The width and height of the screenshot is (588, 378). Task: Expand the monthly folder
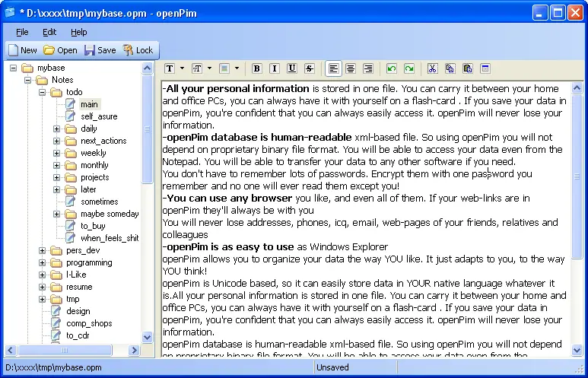[x=56, y=165]
